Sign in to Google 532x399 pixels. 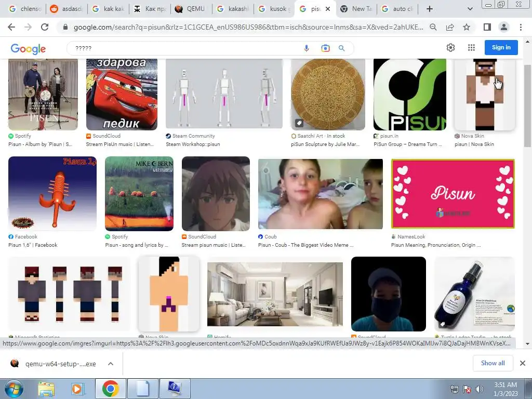[x=501, y=47]
